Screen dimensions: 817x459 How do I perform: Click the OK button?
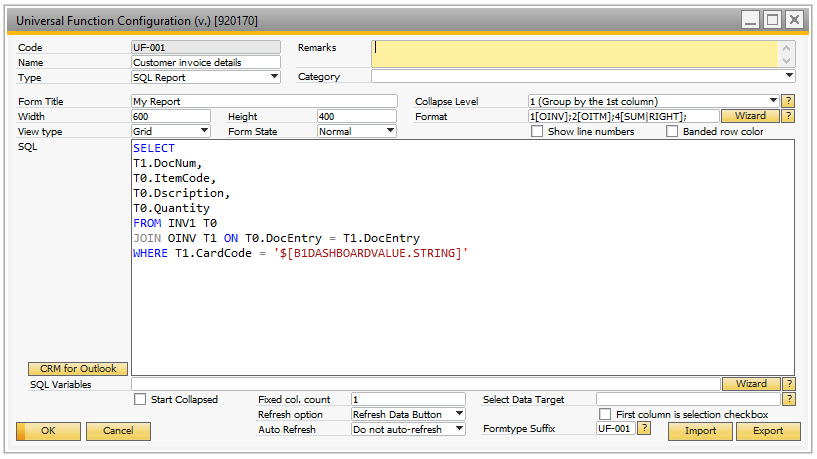(x=48, y=431)
